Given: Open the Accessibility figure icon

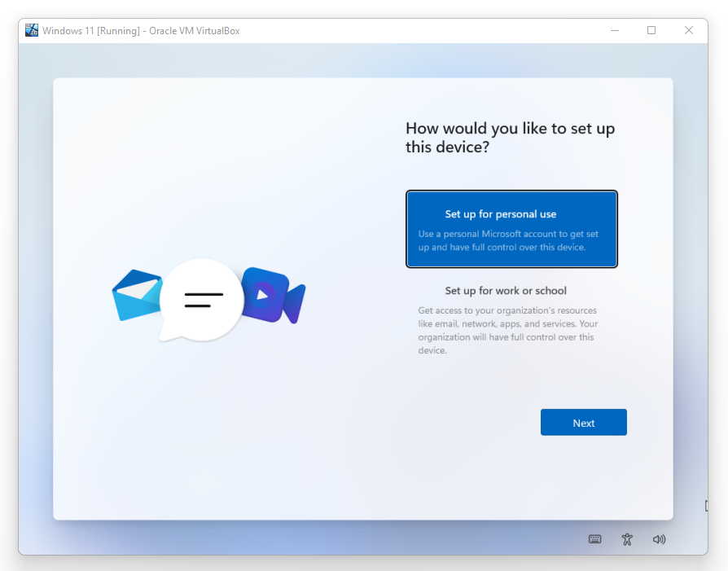Looking at the screenshot, I should (627, 539).
